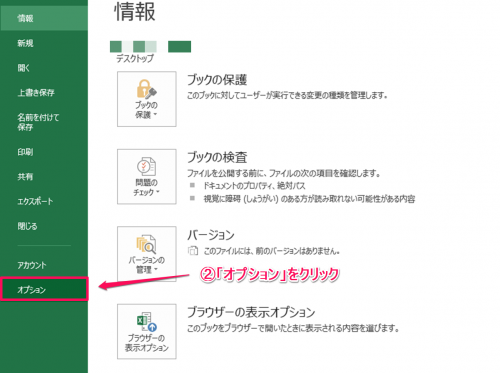Click ドキュメントのプロパティ、絶対パス bullet text
Screen dimensions: 500x373
coord(254,186)
